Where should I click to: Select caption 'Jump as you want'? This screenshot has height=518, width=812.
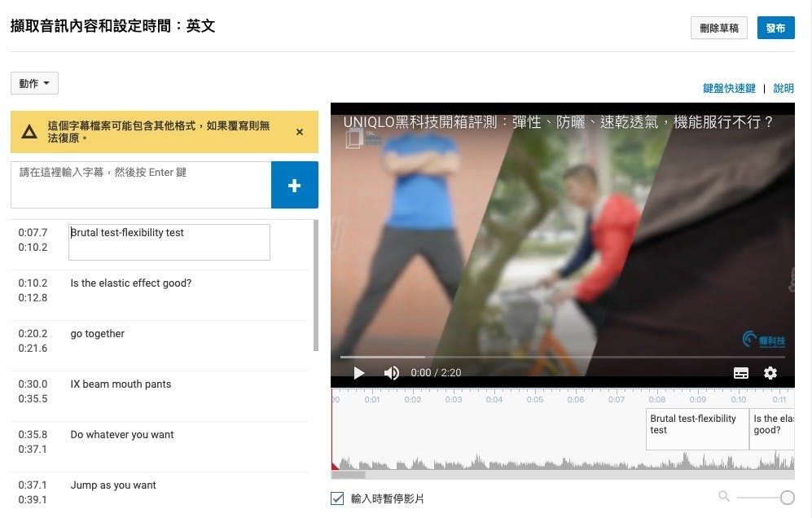(x=113, y=485)
